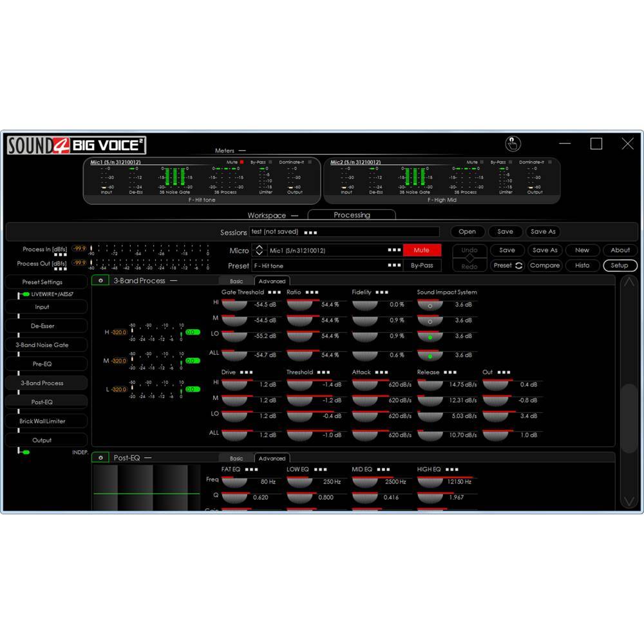Click the three dots under Process In label
This screenshot has width=644, height=644.
click(x=61, y=255)
